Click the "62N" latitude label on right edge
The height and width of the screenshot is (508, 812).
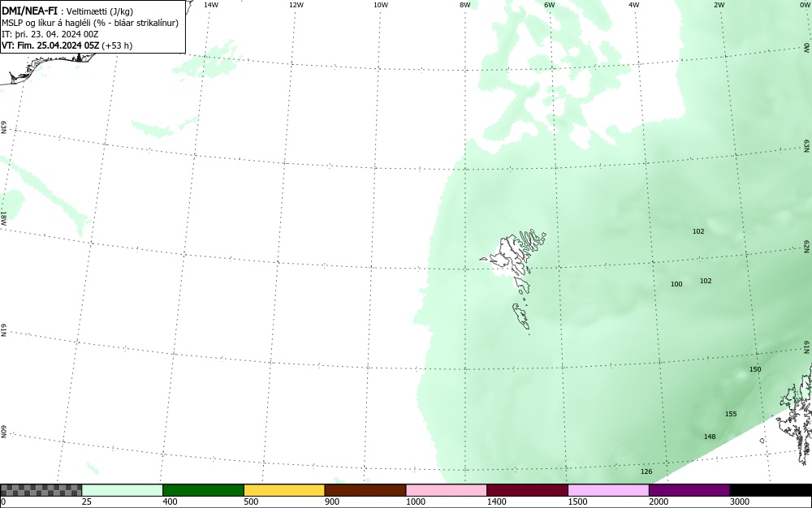click(x=807, y=246)
